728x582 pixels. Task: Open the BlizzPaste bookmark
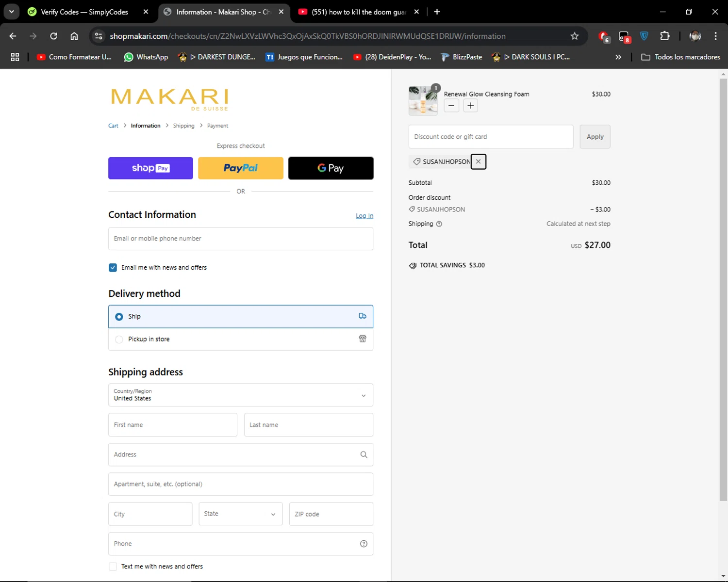(462, 57)
